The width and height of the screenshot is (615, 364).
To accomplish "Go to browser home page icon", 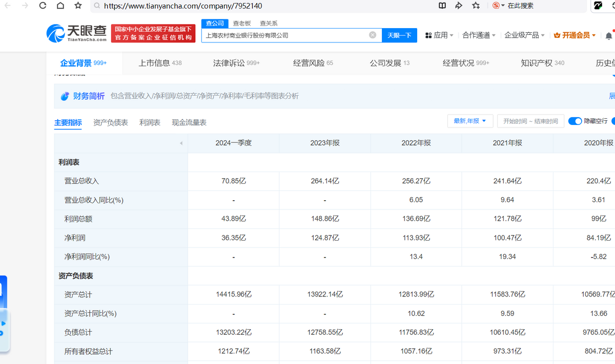I will (60, 6).
